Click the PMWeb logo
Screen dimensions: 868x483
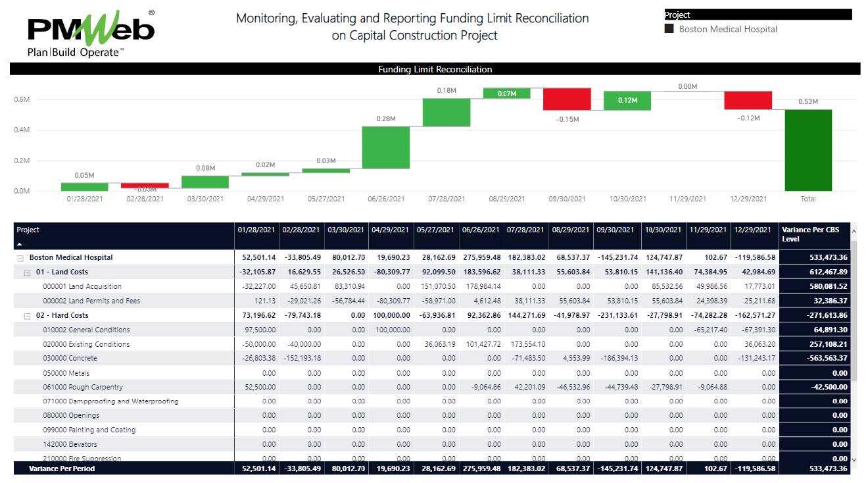coord(91,33)
